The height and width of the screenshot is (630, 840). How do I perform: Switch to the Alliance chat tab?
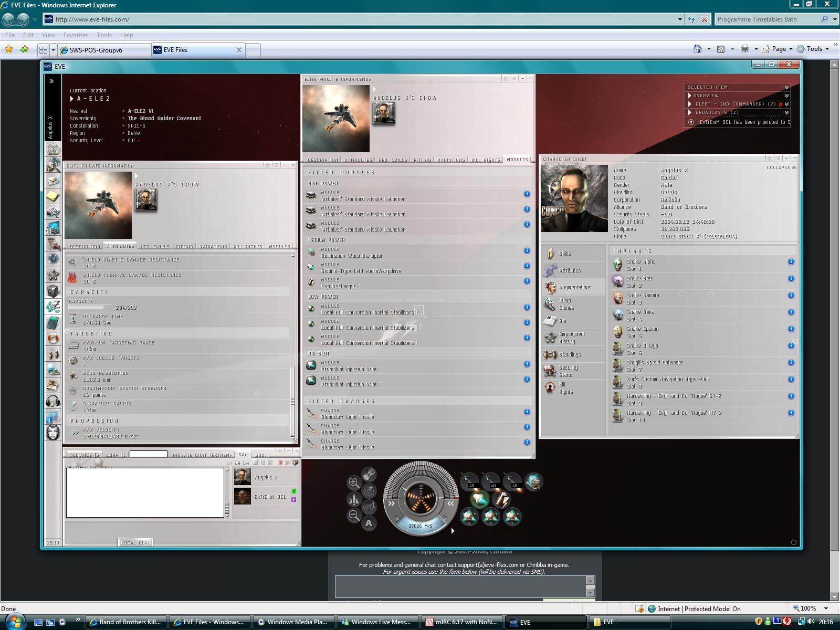click(84, 455)
